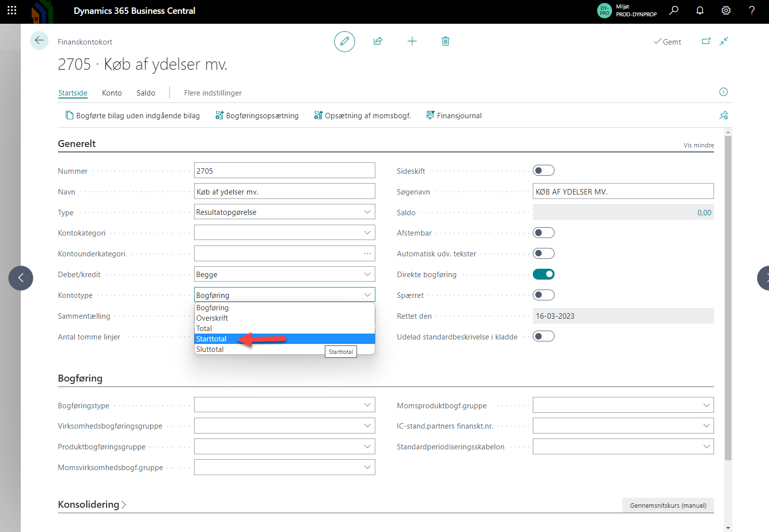Expand the Konsolidering section
Image resolution: width=769 pixels, height=532 pixels.
pos(92,504)
